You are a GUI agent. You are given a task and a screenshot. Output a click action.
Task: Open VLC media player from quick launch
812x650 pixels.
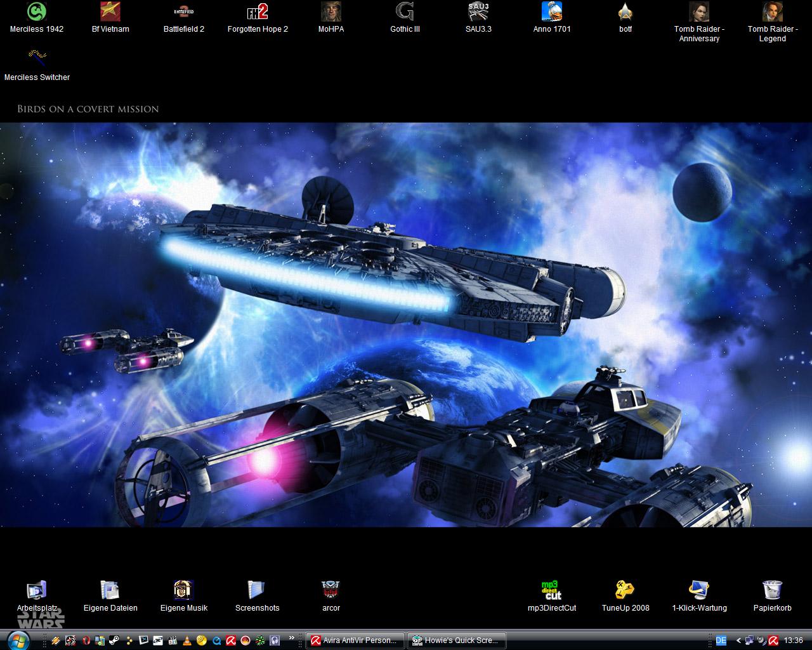point(188,640)
